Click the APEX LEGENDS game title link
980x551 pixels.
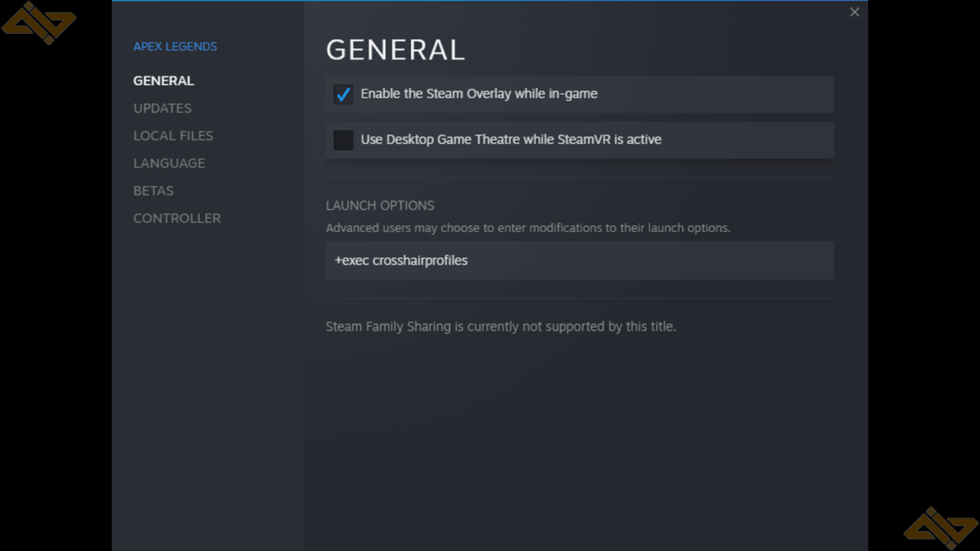(x=175, y=46)
